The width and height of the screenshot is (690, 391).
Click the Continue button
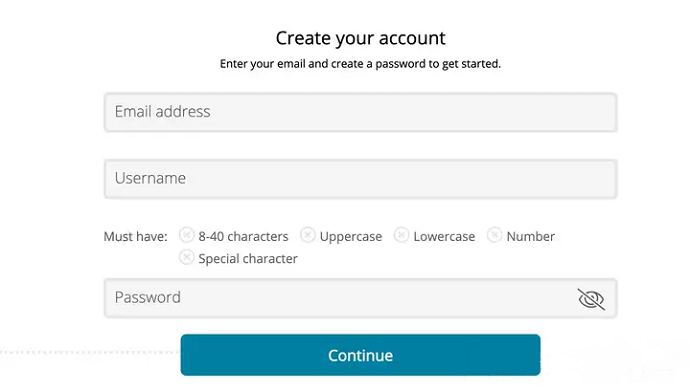[x=360, y=355]
